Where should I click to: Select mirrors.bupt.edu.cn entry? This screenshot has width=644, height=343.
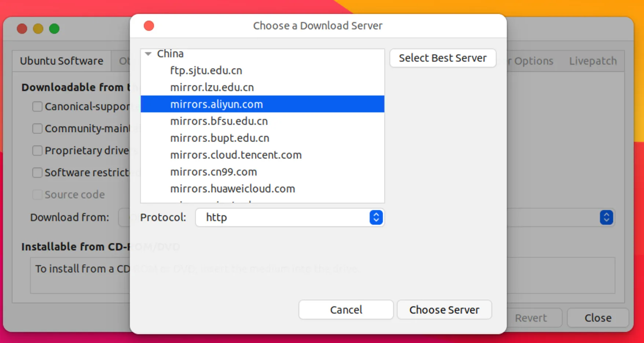(219, 138)
